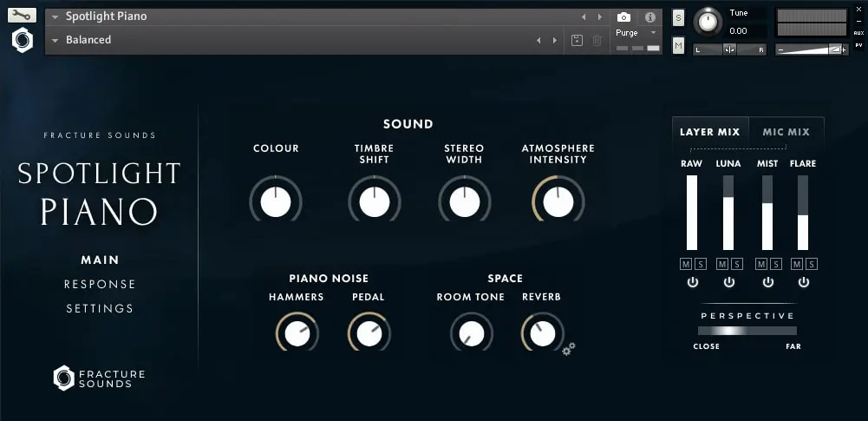Click the pan center icon between L and R

coord(729,49)
